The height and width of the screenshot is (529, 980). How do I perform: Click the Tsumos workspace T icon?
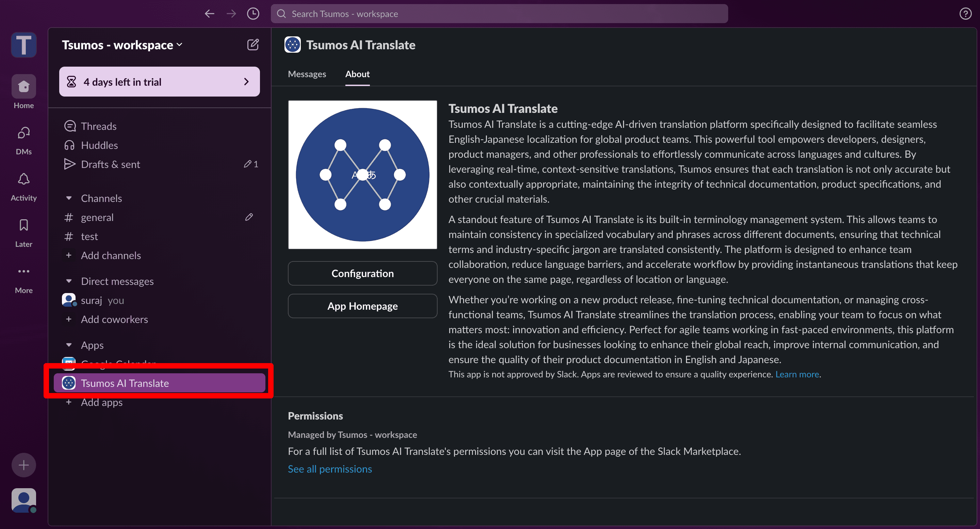click(x=23, y=45)
